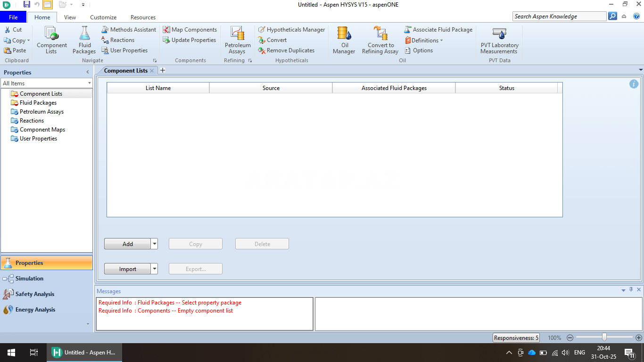
Task: Open the Hypotheticals Manager
Action: click(291, 30)
